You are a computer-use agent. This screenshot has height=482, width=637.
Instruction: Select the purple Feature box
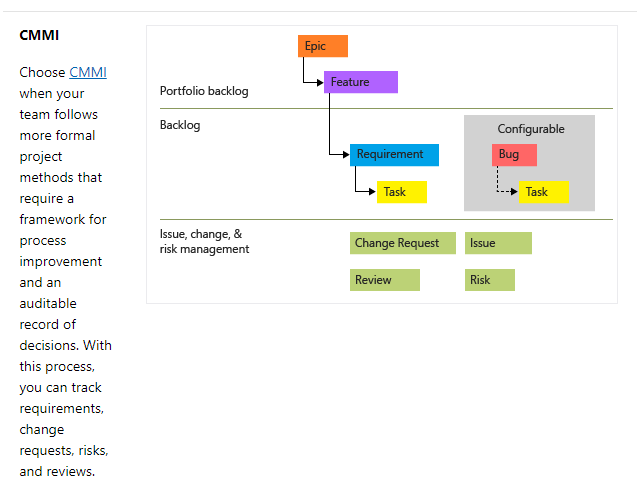(x=360, y=82)
